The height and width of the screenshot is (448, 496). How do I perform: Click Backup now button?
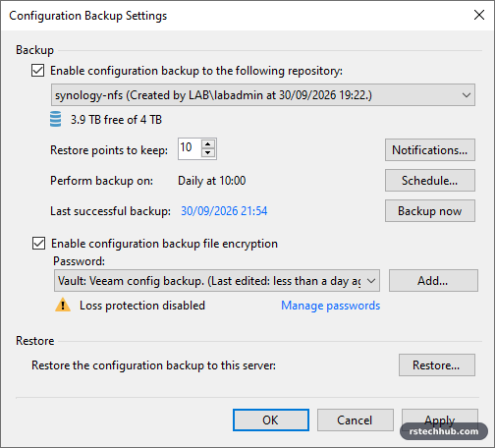[430, 211]
